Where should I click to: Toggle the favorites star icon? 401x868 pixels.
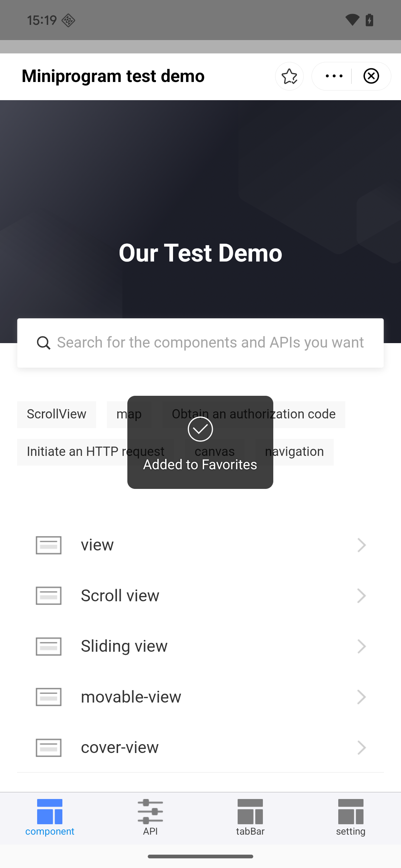tap(289, 76)
